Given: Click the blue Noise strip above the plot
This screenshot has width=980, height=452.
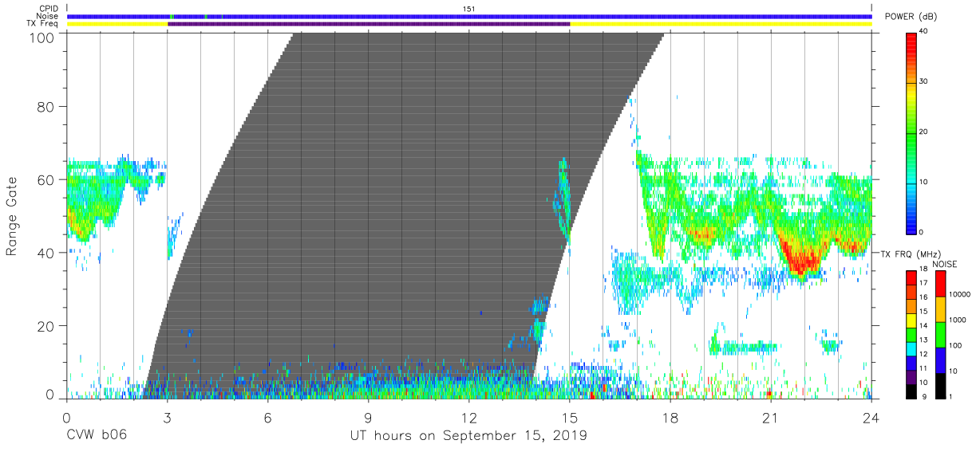Looking at the screenshot, I should pos(469,16).
